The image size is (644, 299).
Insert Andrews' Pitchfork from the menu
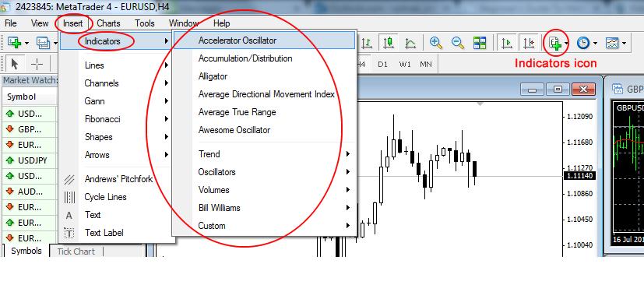(x=116, y=179)
